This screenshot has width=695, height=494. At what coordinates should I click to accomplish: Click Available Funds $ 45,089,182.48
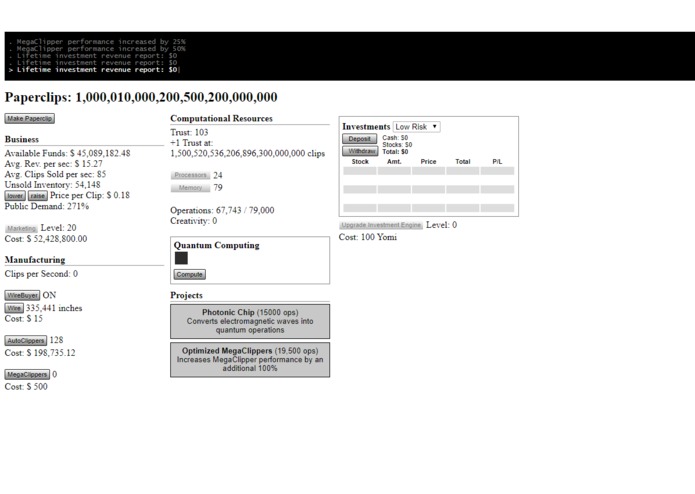[67, 153]
